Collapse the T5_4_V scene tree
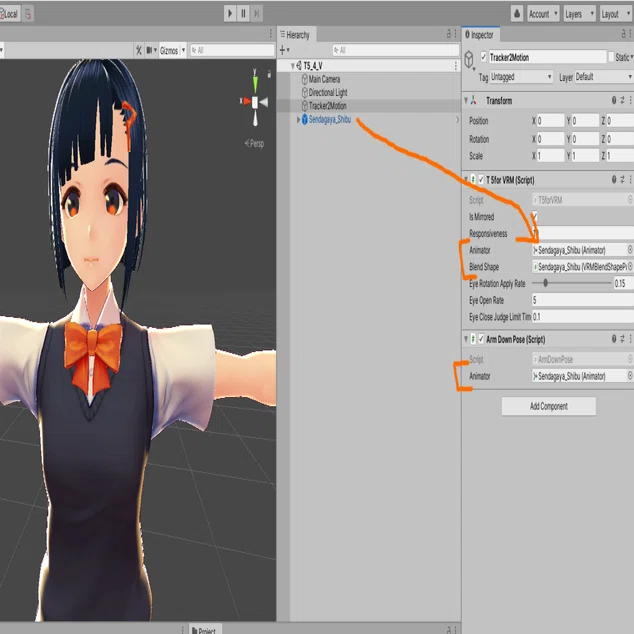This screenshot has width=634, height=634. (293, 66)
